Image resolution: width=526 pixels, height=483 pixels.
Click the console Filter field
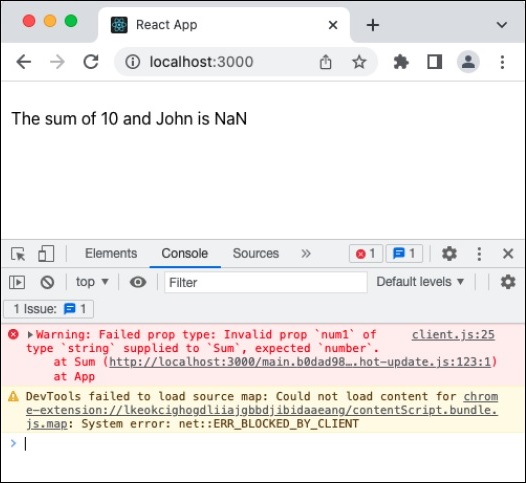(266, 282)
